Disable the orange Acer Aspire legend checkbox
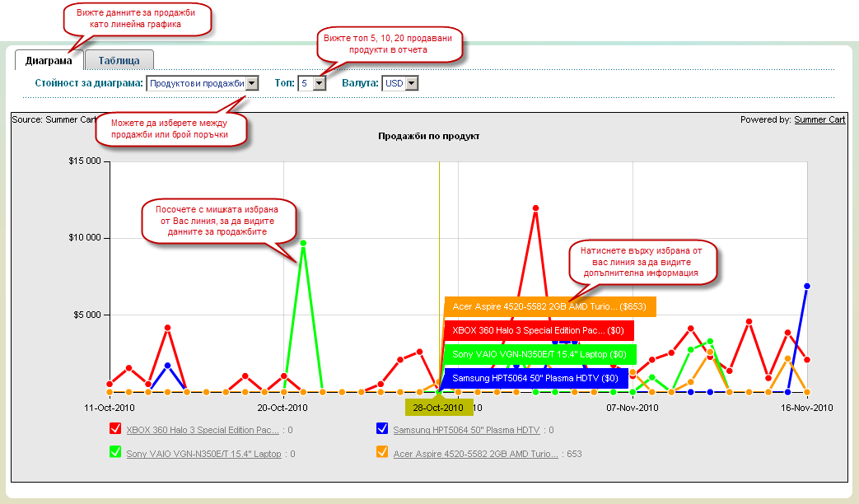Screen dimensions: 859x504 click(382, 453)
